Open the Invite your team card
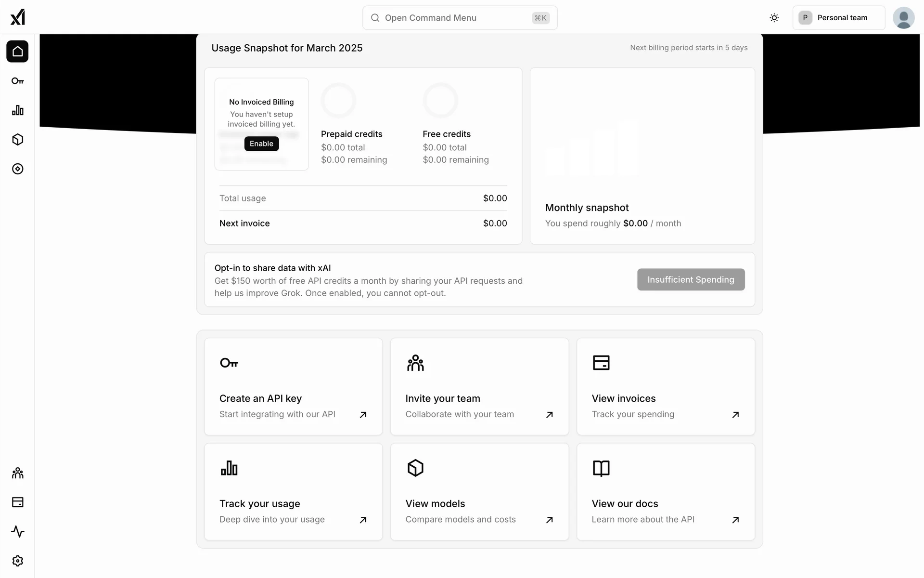Viewport: 924px width, 578px height. pyautogui.click(x=479, y=386)
